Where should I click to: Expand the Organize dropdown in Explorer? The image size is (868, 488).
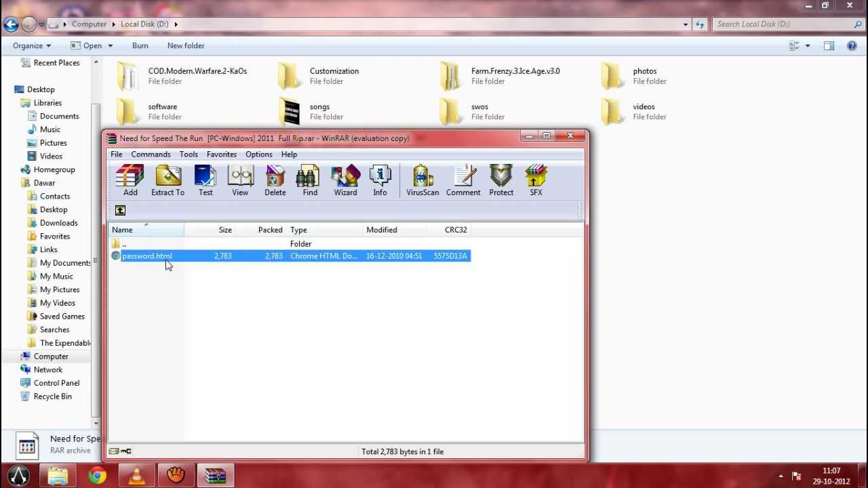pyautogui.click(x=32, y=45)
